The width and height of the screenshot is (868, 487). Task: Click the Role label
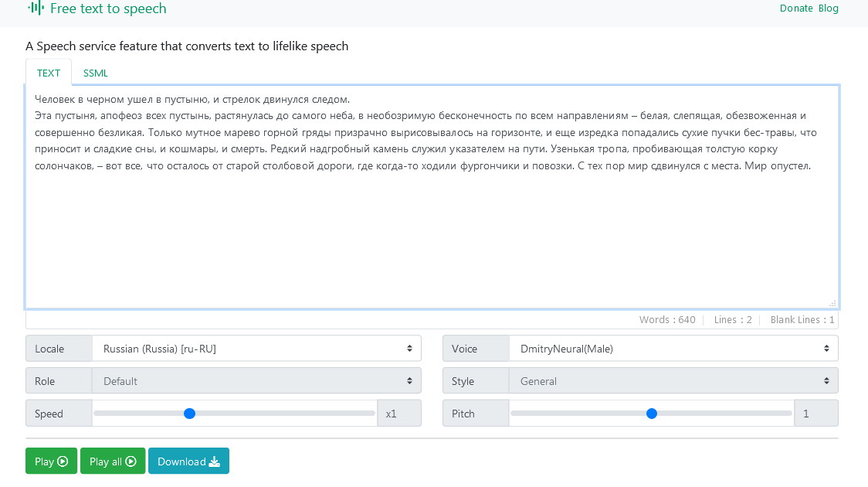pos(59,380)
